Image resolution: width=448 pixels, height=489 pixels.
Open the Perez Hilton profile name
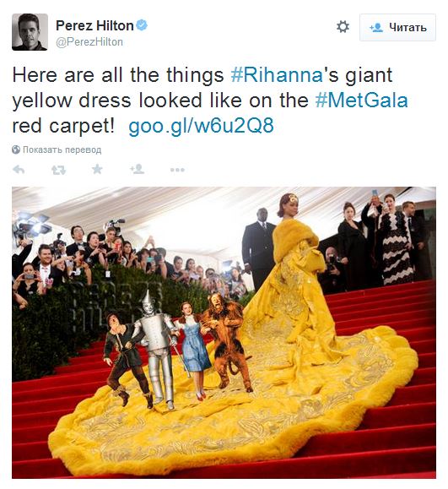tap(94, 25)
